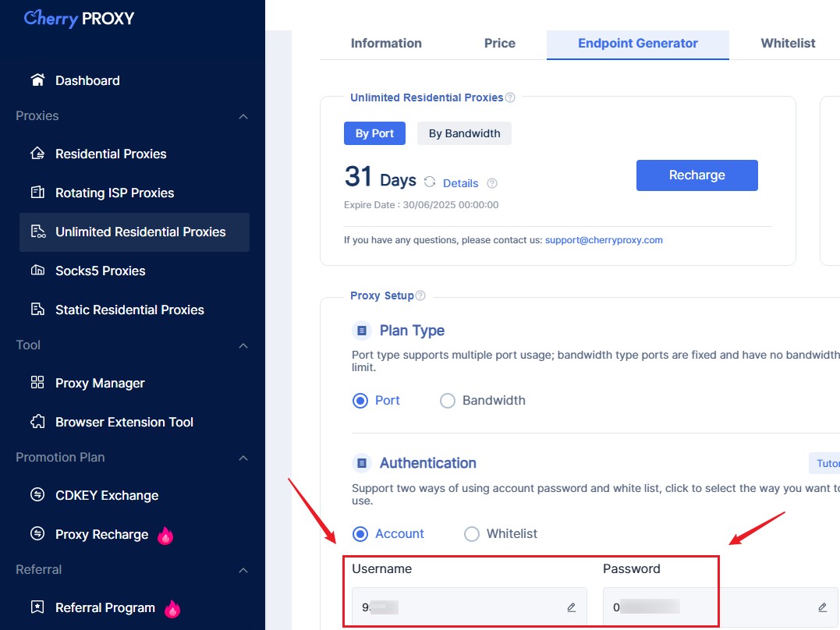Viewport: 840px width, 630px height.
Task: Collapse the Promotion Plan section chevron
Action: [x=243, y=458]
